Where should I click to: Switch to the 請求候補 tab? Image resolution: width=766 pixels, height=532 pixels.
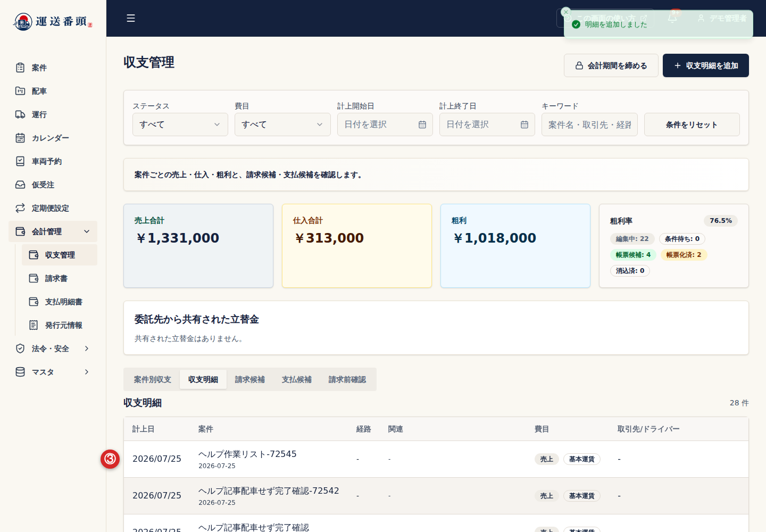(250, 379)
